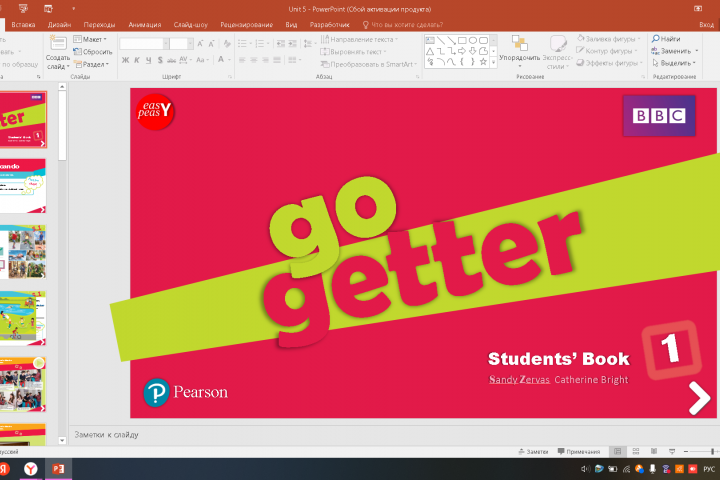Viewport: 720px width, 480px height.
Task: Increase font size with larger A icon
Action: tap(200, 44)
